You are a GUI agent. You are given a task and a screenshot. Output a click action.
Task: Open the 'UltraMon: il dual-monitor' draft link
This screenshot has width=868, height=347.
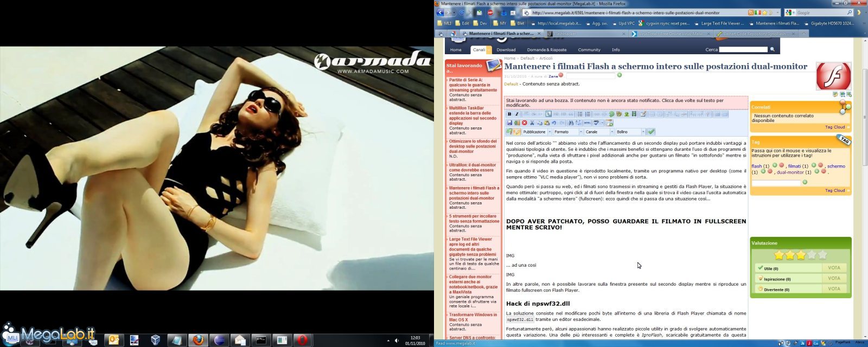[x=473, y=168]
